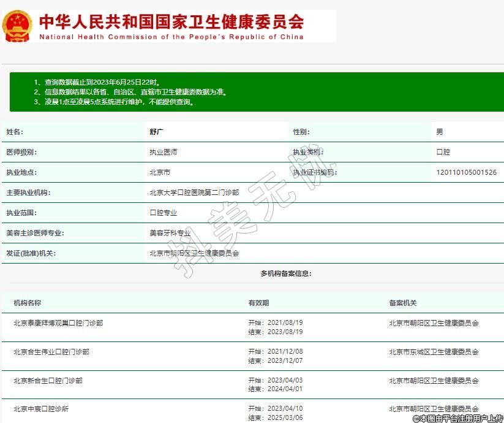Click the 执业地点 value 北京市
504x423 pixels.
(160, 172)
